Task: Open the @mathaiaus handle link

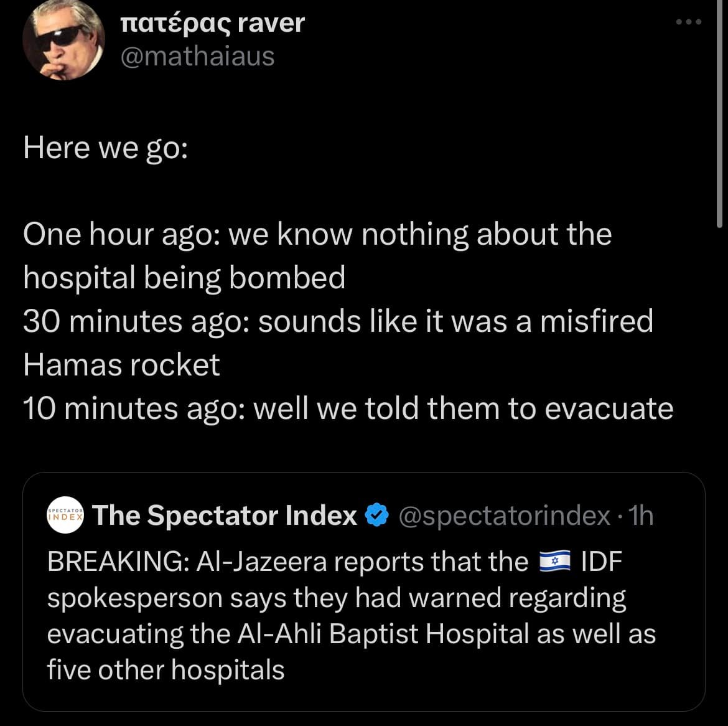Action: click(x=196, y=56)
